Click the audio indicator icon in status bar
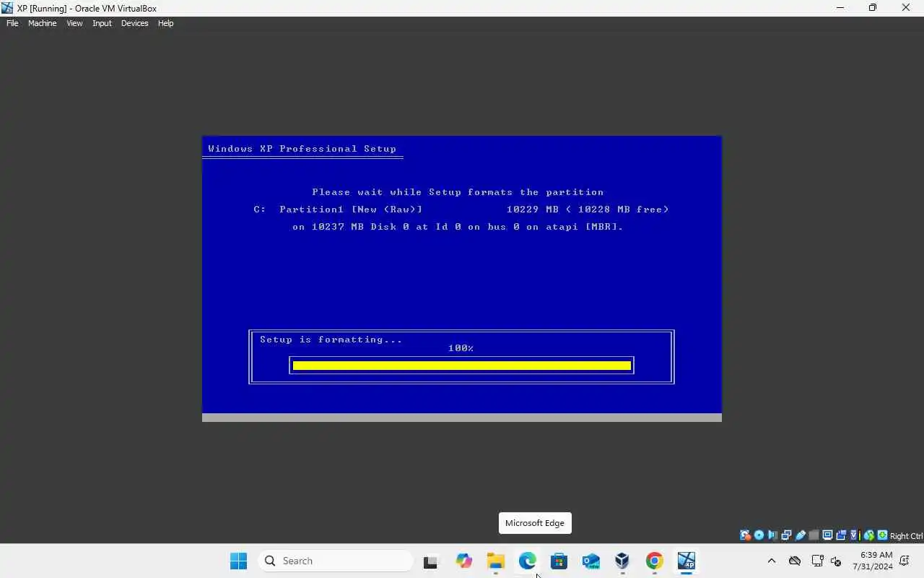The image size is (924, 578). tap(772, 535)
